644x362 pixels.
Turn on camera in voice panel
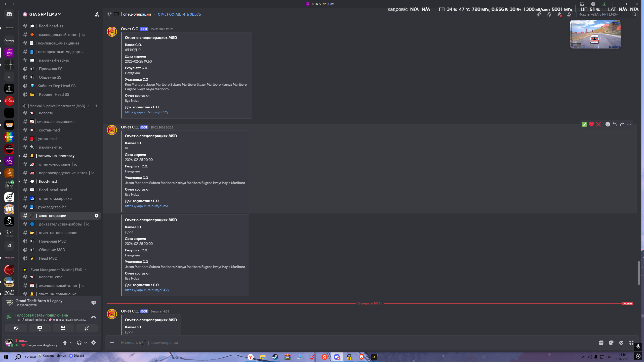point(16,328)
